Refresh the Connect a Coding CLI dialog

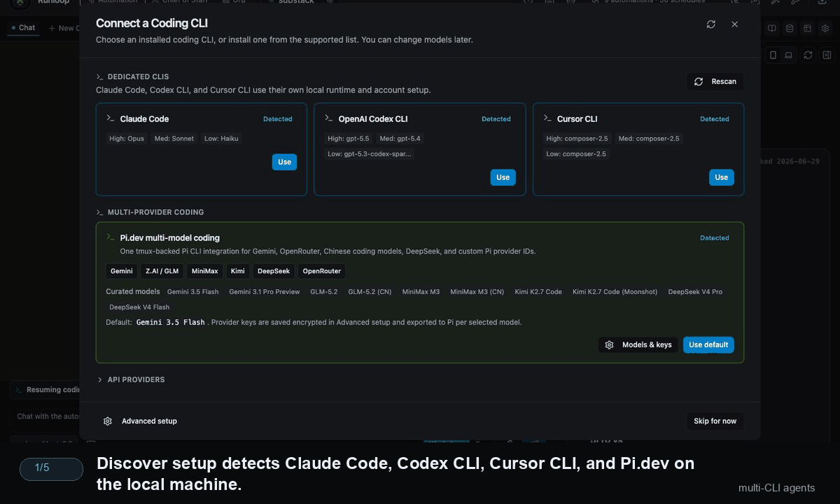point(710,24)
